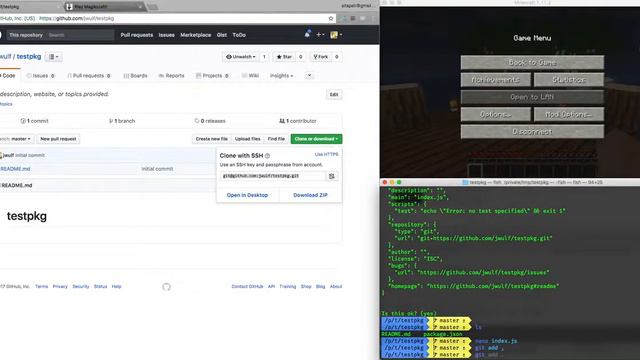The image size is (640, 360).
Task: Open the extra dropdown after Insights
Action: tap(309, 76)
